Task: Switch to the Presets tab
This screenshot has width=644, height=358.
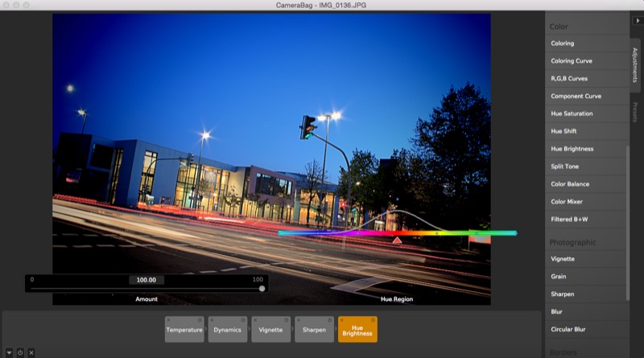Action: [x=635, y=113]
